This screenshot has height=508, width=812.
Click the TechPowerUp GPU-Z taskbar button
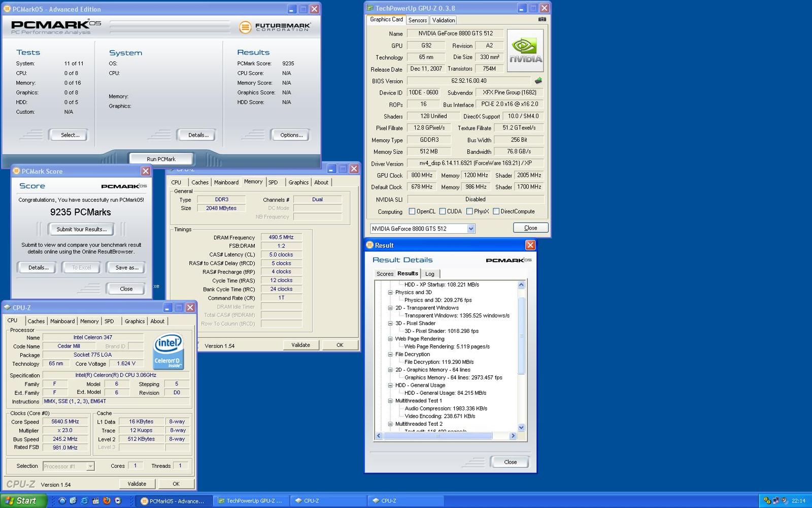251,501
